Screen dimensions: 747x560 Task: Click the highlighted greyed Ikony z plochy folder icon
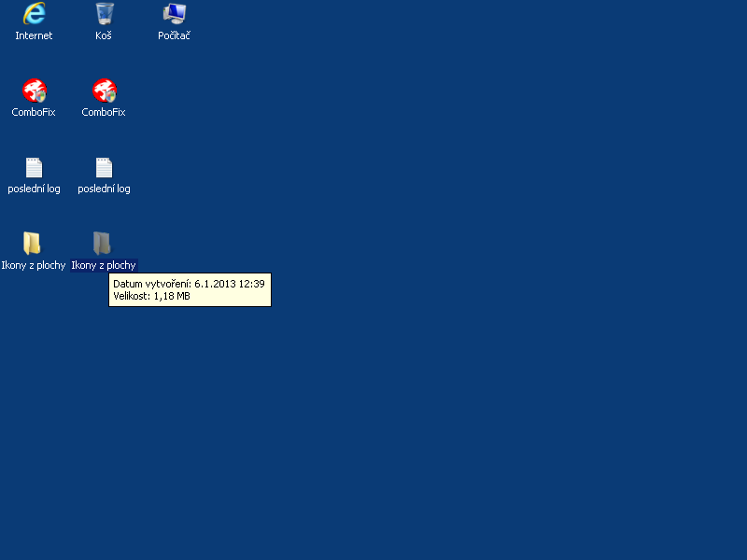click(103, 244)
